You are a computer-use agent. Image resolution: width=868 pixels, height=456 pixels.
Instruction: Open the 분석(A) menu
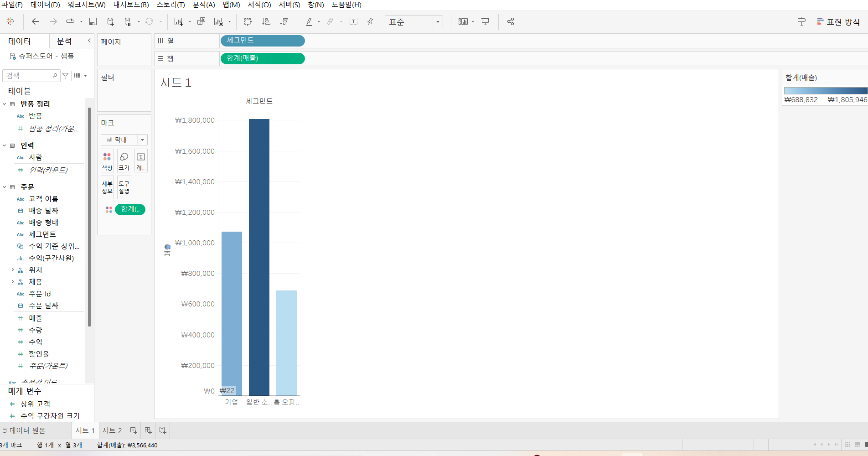(x=204, y=5)
